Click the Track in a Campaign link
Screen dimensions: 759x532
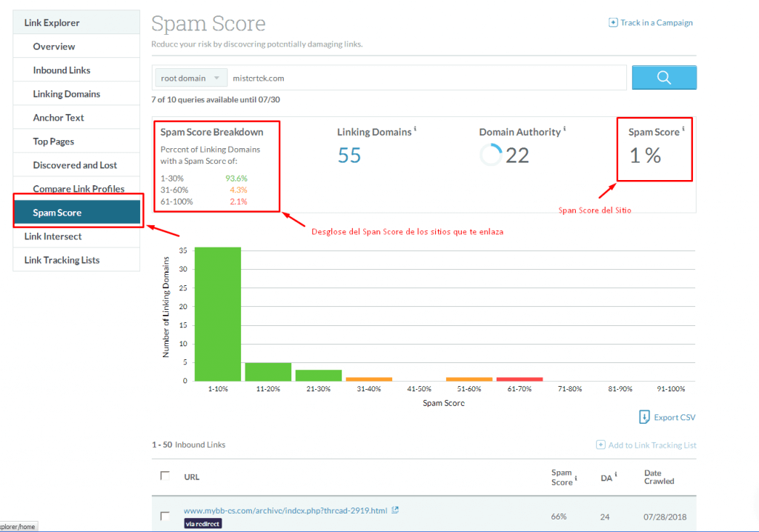click(x=656, y=23)
